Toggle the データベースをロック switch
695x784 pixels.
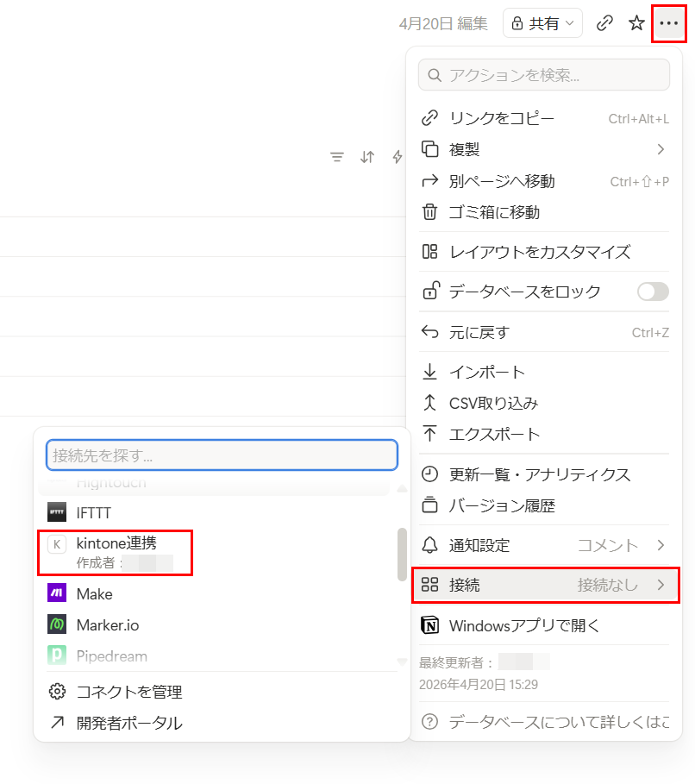click(653, 292)
